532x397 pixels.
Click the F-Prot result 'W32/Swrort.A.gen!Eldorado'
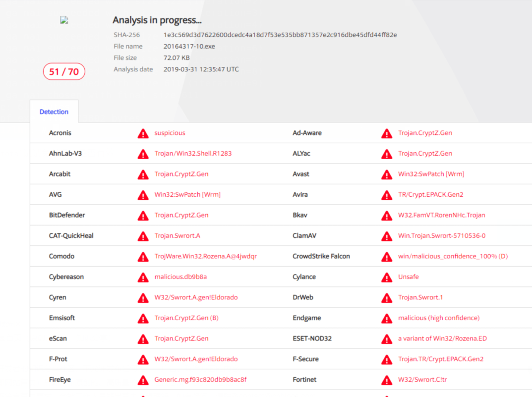[x=196, y=359]
